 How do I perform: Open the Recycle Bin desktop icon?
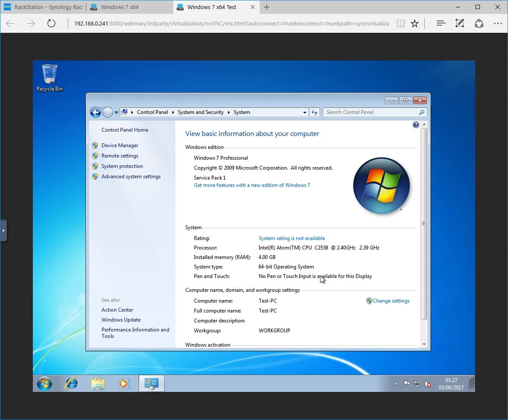(x=50, y=78)
